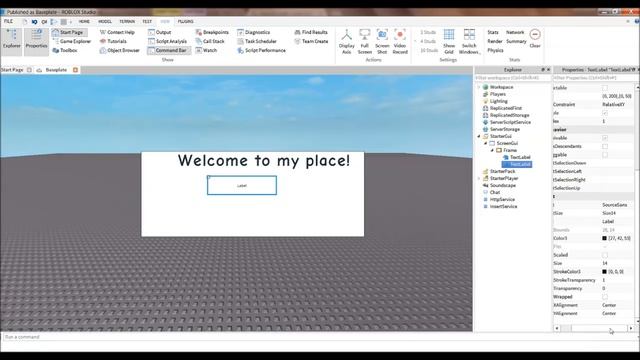Toggle the Scaled property checkbox

click(x=605, y=255)
